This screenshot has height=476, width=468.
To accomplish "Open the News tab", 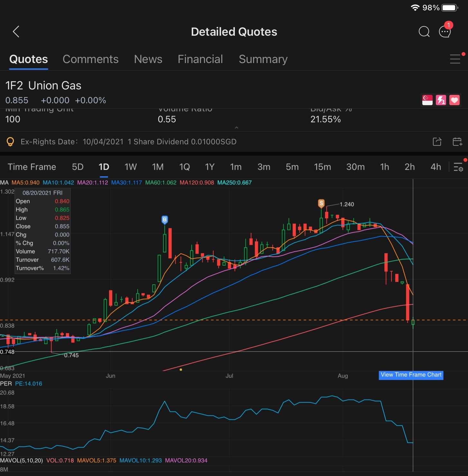I will point(148,59).
